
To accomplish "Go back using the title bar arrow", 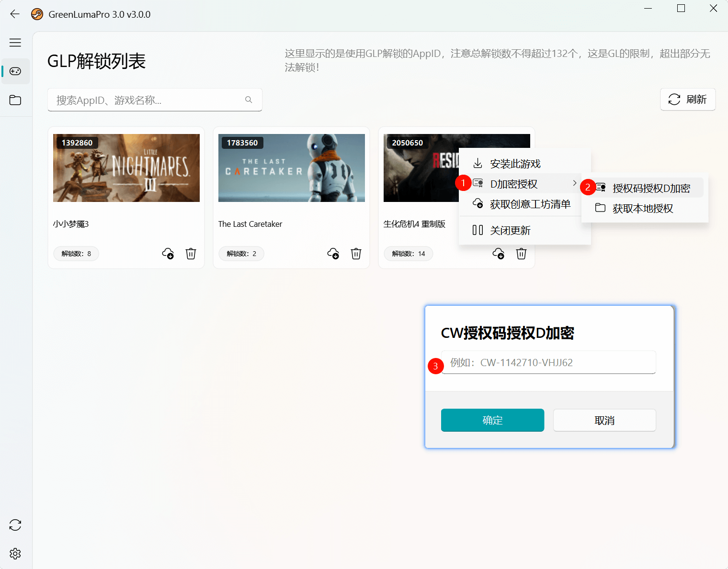I will click(x=15, y=14).
